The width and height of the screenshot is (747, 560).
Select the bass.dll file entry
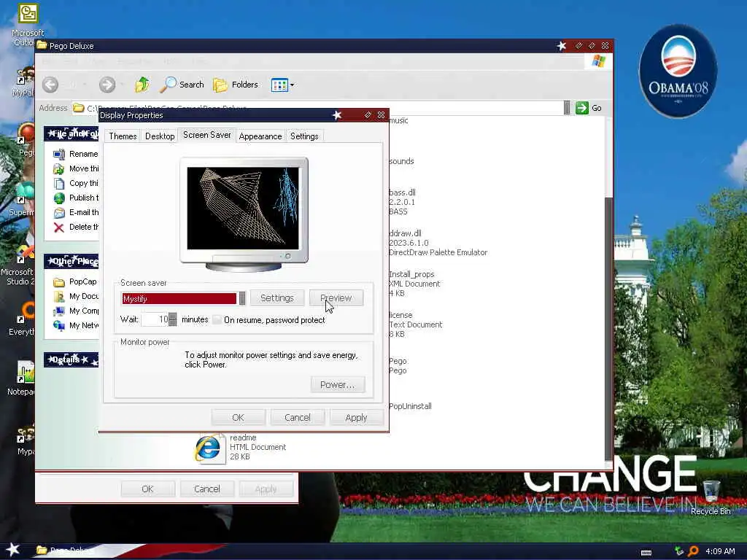(x=403, y=202)
